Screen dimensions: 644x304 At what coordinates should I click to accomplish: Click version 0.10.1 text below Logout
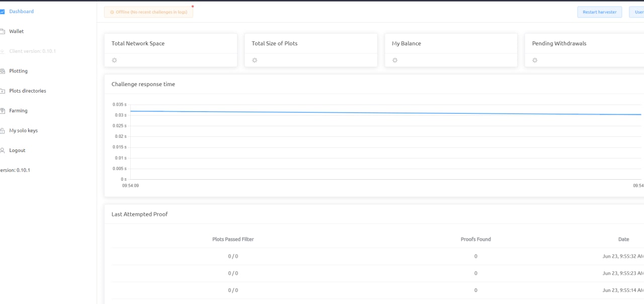(15, 170)
